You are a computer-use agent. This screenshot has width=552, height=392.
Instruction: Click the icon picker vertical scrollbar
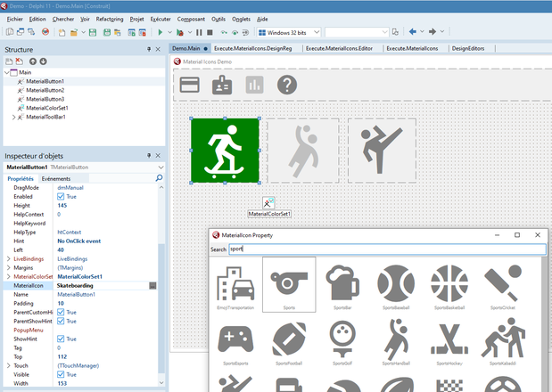545,324
